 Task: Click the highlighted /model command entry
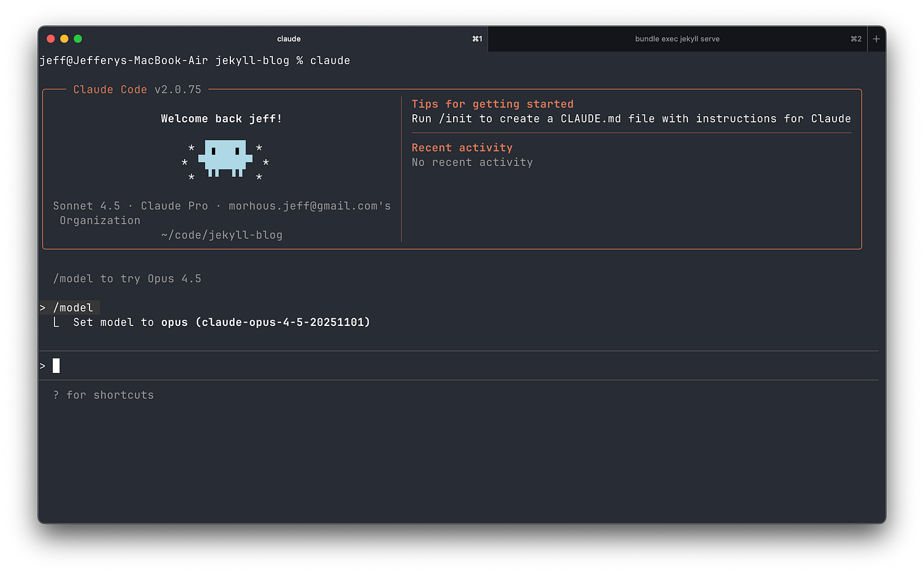point(74,307)
